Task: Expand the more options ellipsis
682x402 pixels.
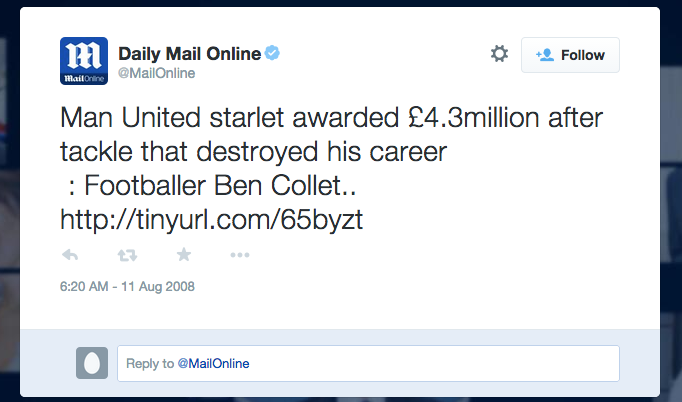Action: point(240,255)
